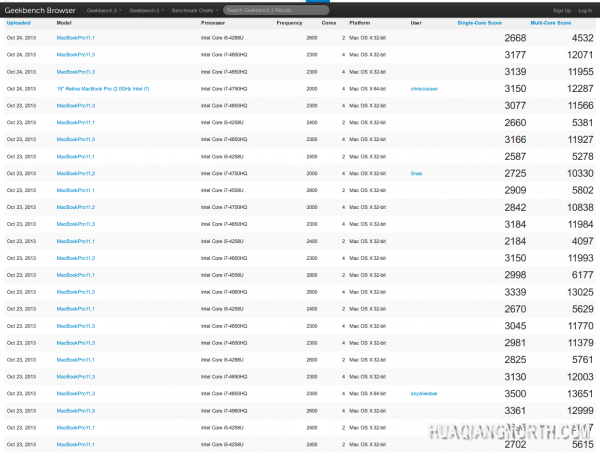
Task: Open the Sign Up page
Action: pyautogui.click(x=561, y=10)
